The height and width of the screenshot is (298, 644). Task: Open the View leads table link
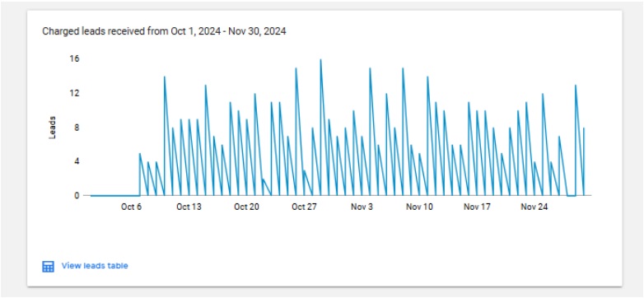(x=95, y=266)
